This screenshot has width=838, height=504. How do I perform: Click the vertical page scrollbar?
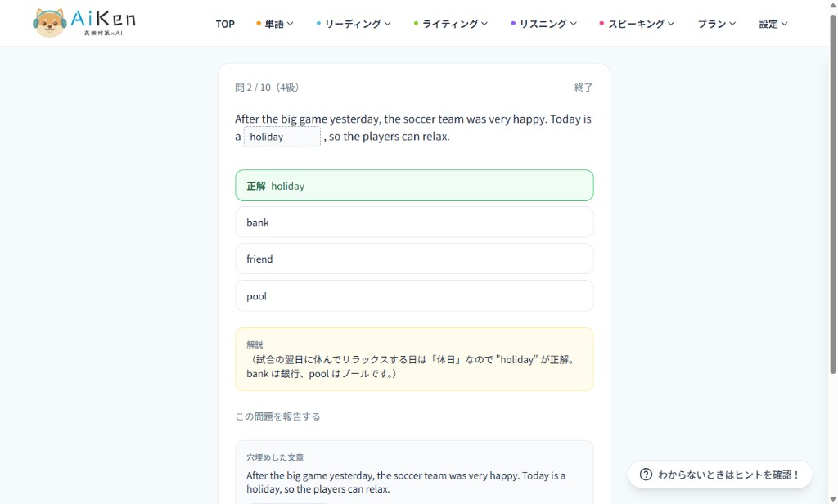(x=832, y=194)
